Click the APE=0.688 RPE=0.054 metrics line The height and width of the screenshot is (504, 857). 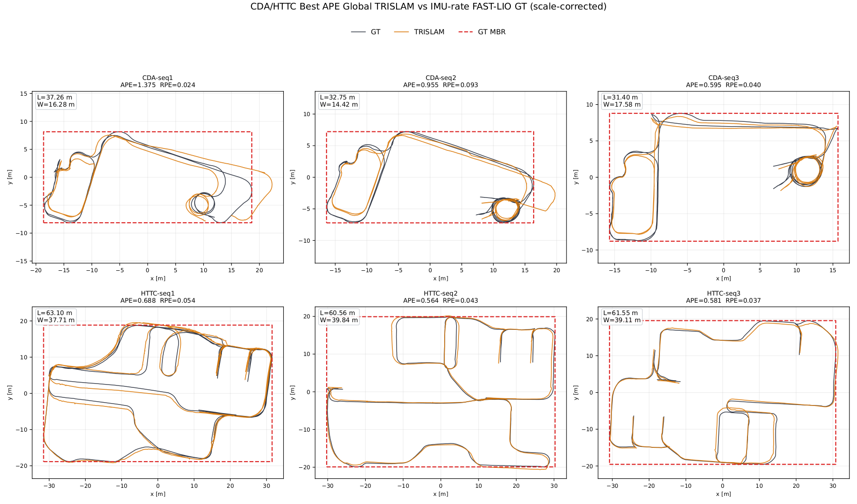tap(158, 301)
